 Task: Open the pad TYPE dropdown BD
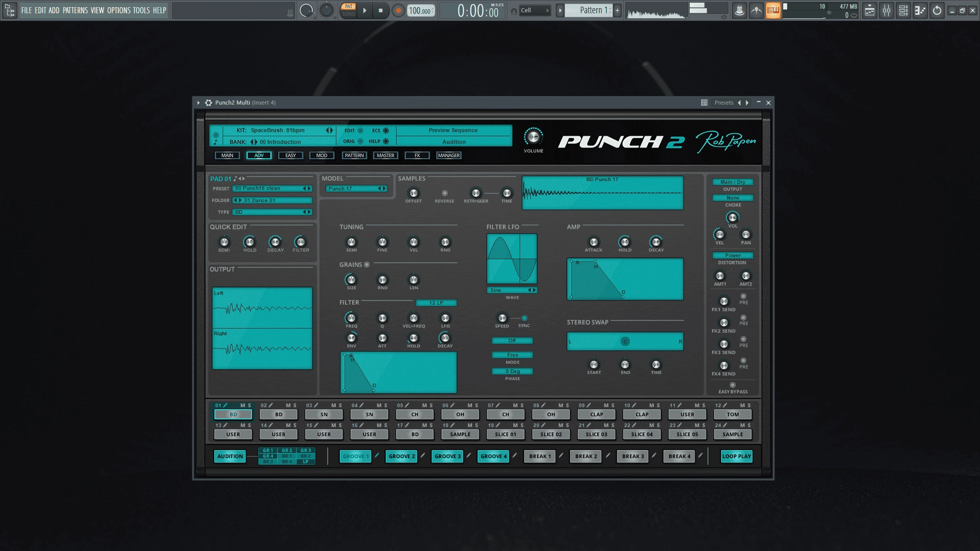272,212
